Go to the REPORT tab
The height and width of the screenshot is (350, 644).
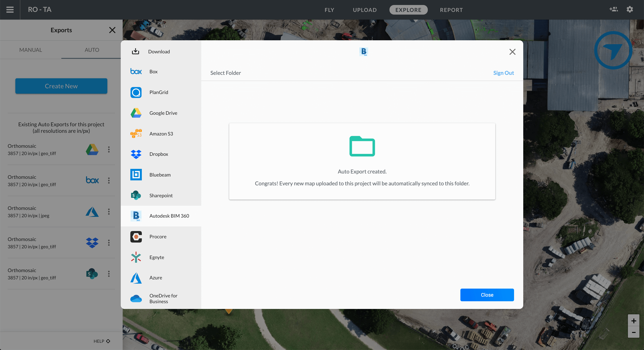[x=451, y=10]
